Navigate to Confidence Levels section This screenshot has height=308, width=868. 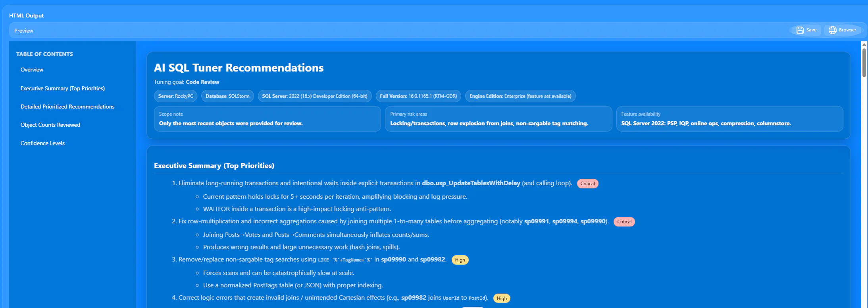42,143
